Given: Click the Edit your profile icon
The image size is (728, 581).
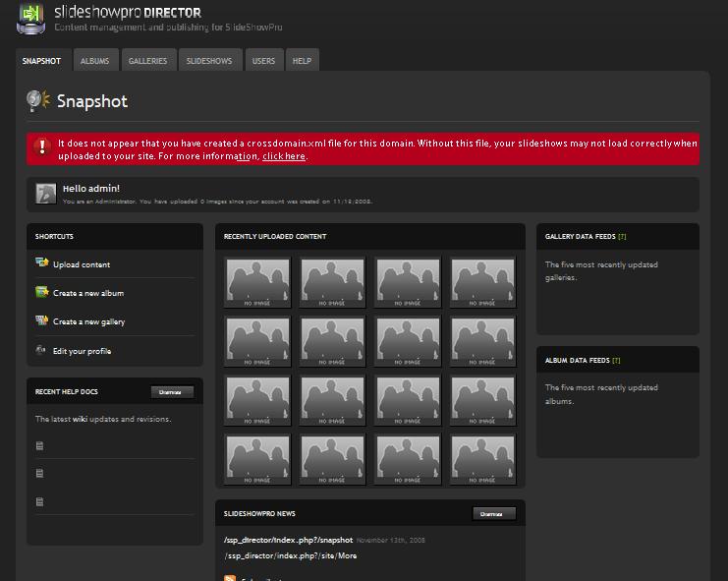Looking at the screenshot, I should (41, 350).
